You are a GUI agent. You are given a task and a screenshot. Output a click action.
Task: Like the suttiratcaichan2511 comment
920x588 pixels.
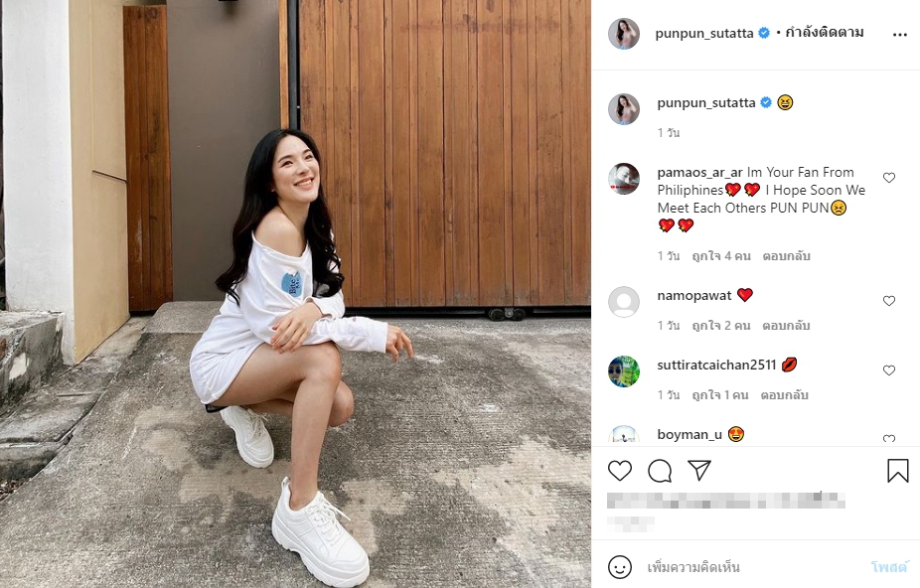pyautogui.click(x=889, y=370)
